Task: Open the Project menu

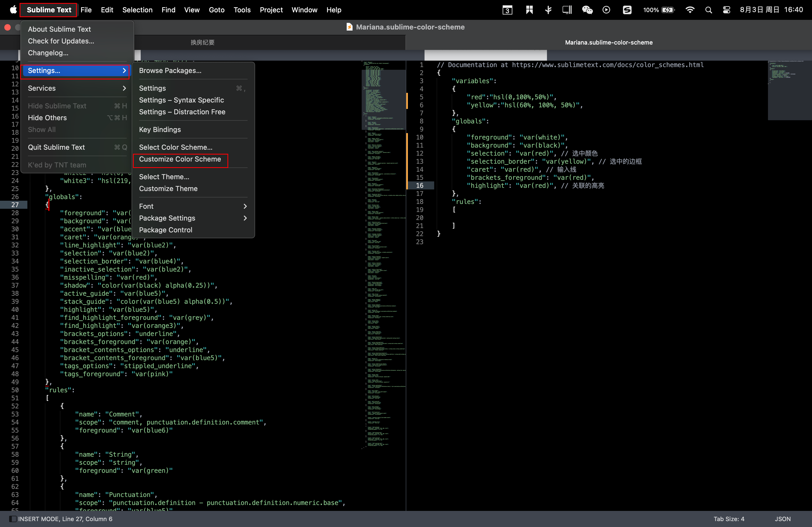Action: pos(271,10)
